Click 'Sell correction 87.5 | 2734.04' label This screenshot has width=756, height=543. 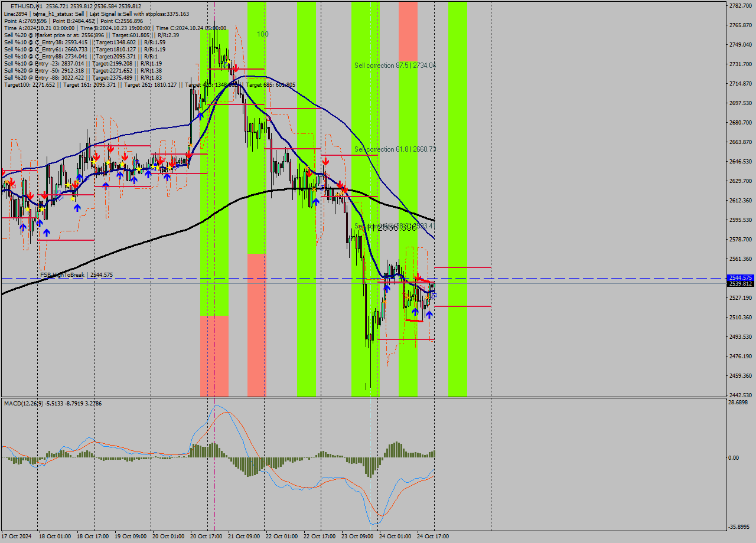(395, 66)
